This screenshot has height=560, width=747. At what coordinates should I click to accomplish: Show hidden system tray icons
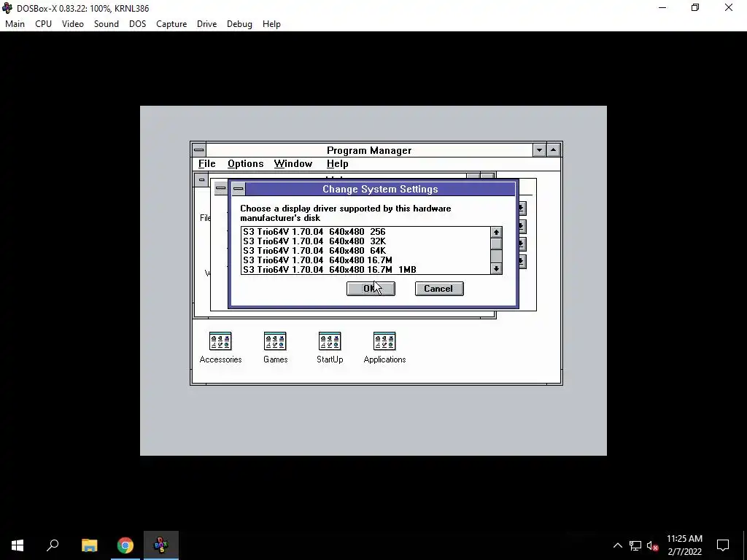click(617, 545)
